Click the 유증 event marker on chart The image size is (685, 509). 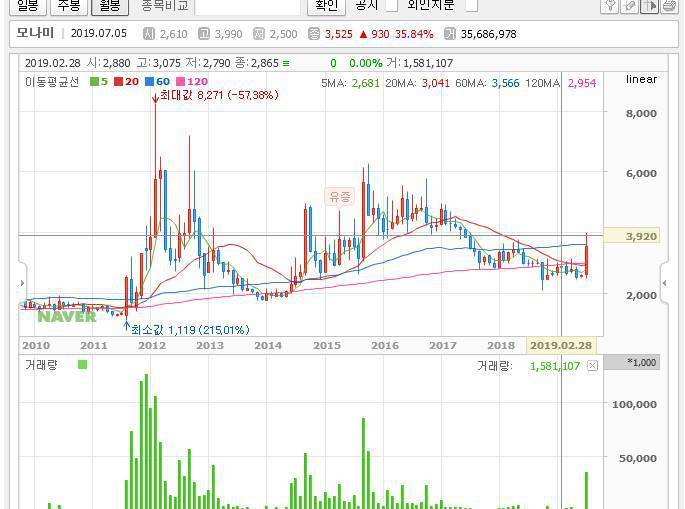point(340,197)
